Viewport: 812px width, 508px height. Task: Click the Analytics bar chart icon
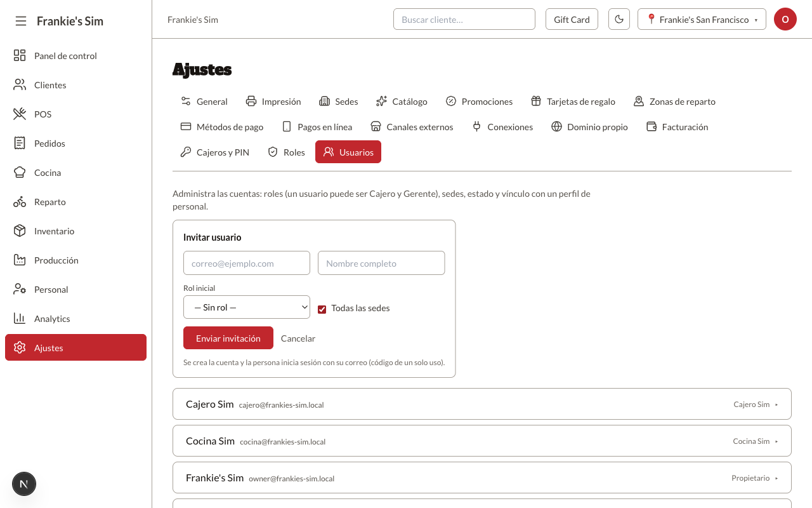[x=20, y=318]
